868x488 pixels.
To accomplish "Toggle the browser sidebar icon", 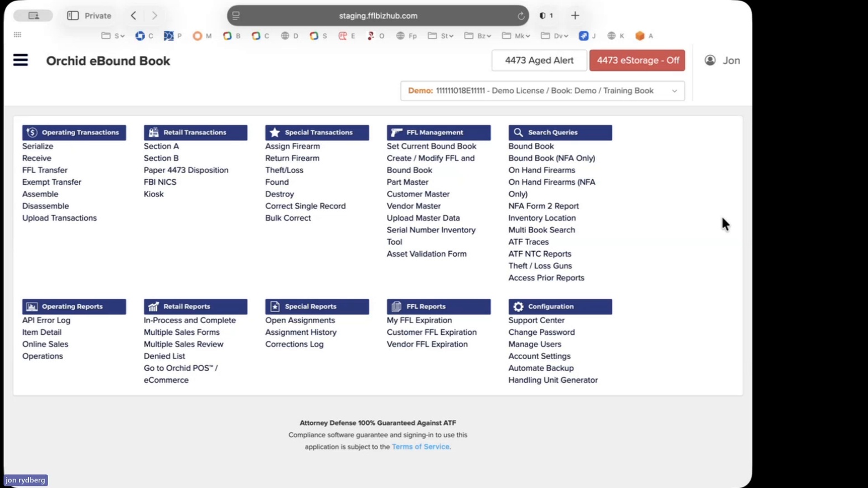I will click(x=73, y=15).
